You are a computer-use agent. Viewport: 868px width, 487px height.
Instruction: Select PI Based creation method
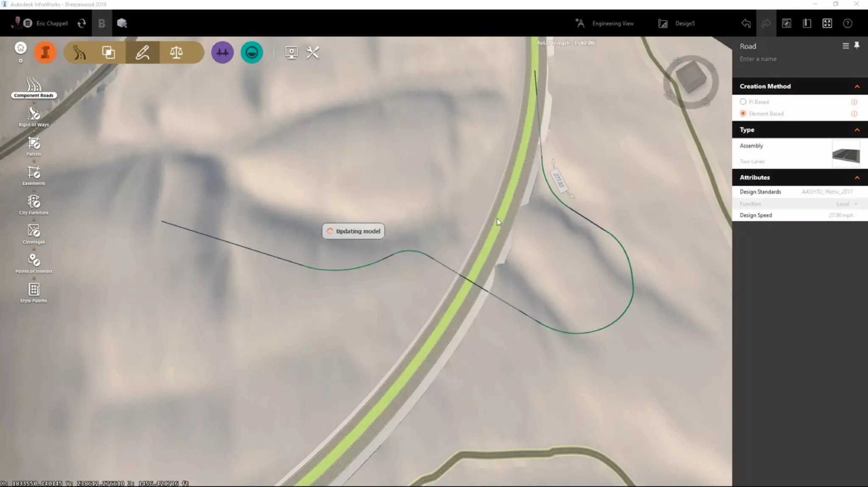tap(743, 102)
